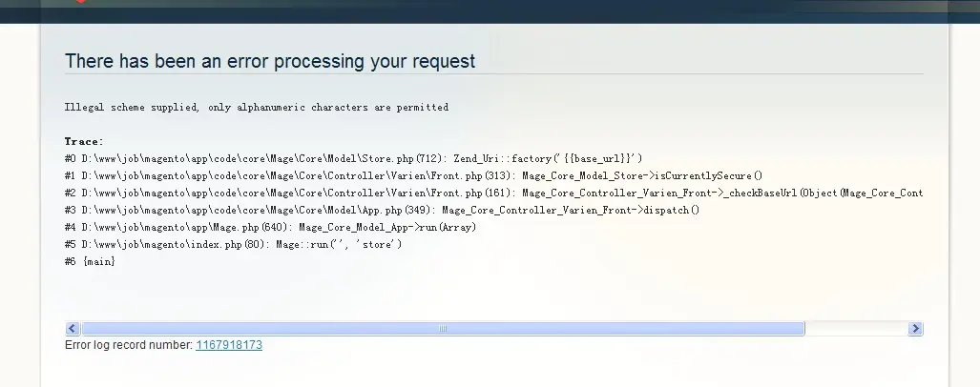Viewport: 980px width, 387px height.
Task: Click trace line #4 Mage.php(640) entry
Action: 270,227
